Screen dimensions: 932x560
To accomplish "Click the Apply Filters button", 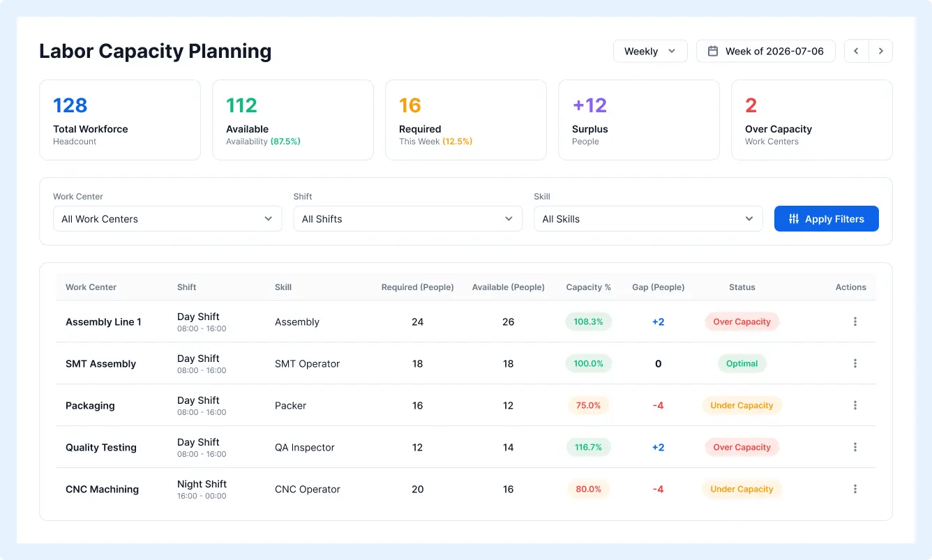I will [x=827, y=219].
